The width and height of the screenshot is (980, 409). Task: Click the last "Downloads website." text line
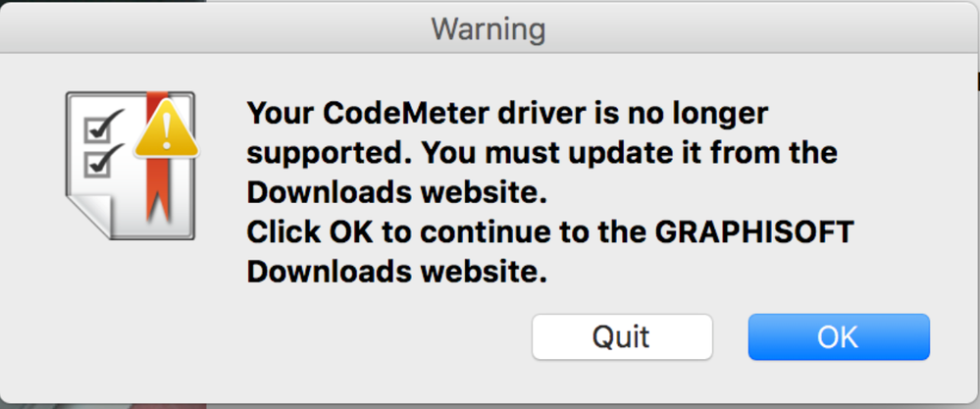(395, 273)
